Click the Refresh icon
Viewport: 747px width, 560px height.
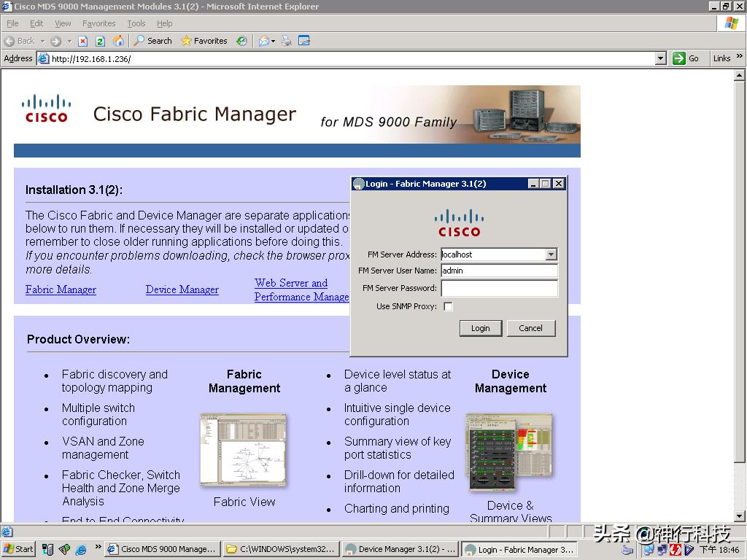100,41
